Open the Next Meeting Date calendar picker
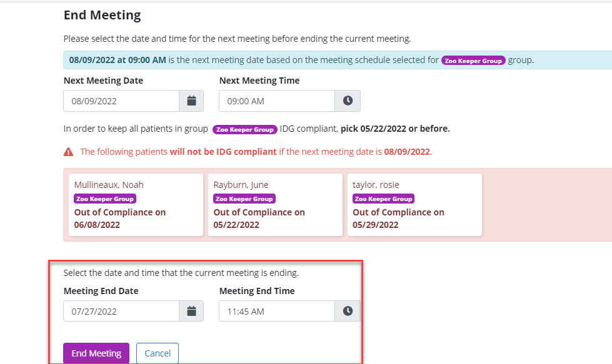The width and height of the screenshot is (612, 364). [x=191, y=101]
